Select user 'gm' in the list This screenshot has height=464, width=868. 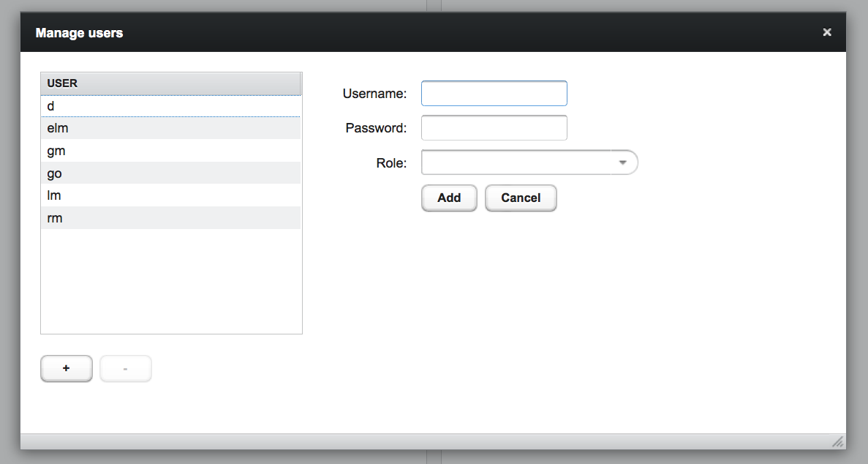point(170,151)
